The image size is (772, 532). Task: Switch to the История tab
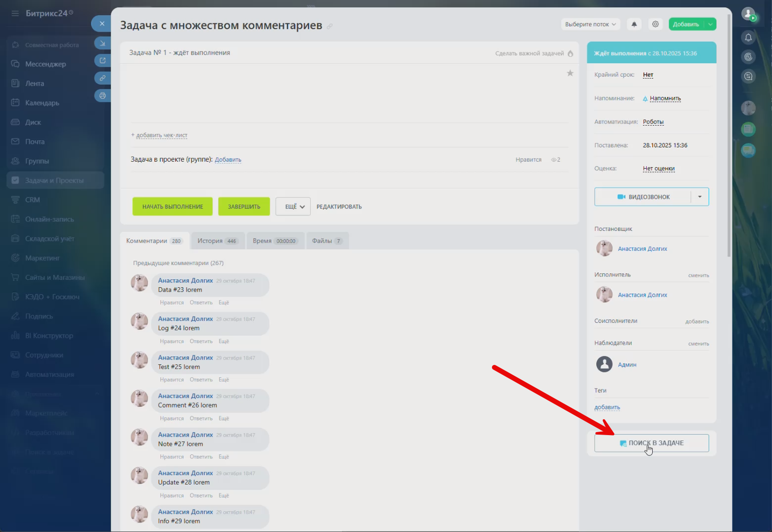point(218,241)
